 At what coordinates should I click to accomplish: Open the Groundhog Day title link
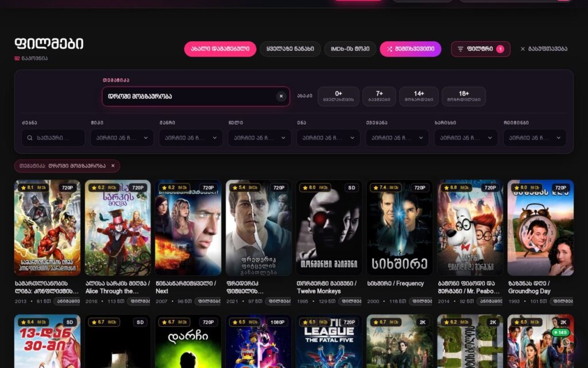click(x=529, y=287)
